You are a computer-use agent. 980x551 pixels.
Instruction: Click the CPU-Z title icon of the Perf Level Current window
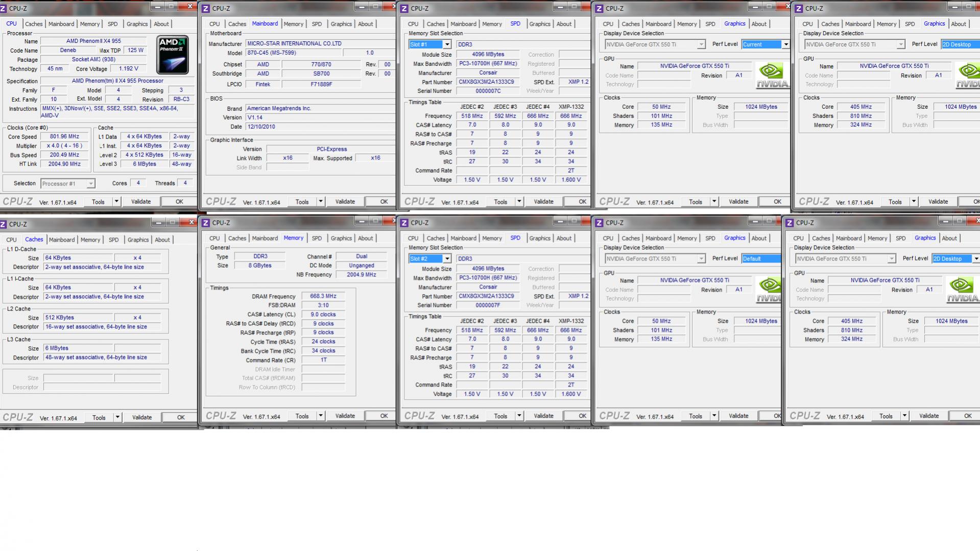[600, 8]
